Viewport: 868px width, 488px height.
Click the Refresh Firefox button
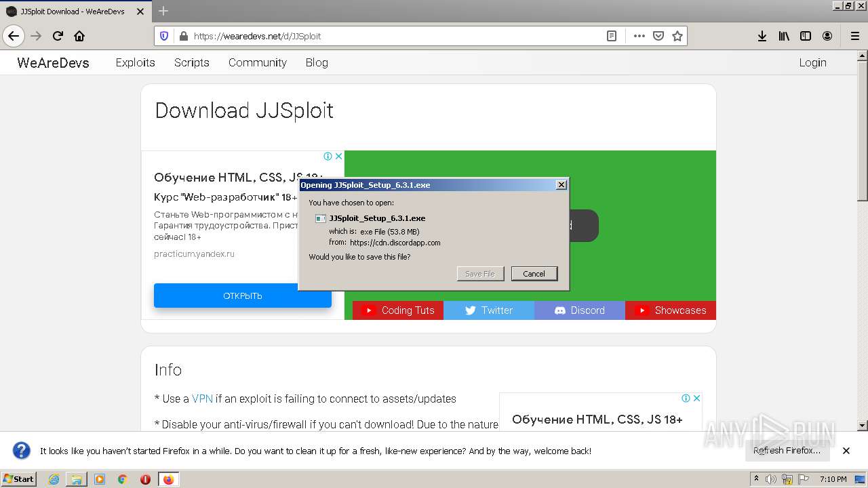tap(787, 451)
